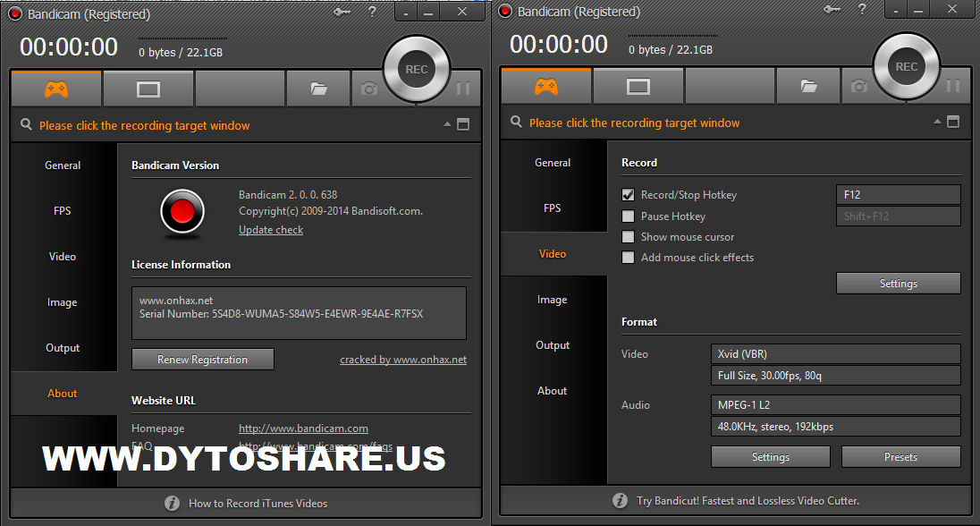Viewport: 980px width, 526px height.
Task: Click camera screenshot icon in left window
Action: click(x=369, y=89)
